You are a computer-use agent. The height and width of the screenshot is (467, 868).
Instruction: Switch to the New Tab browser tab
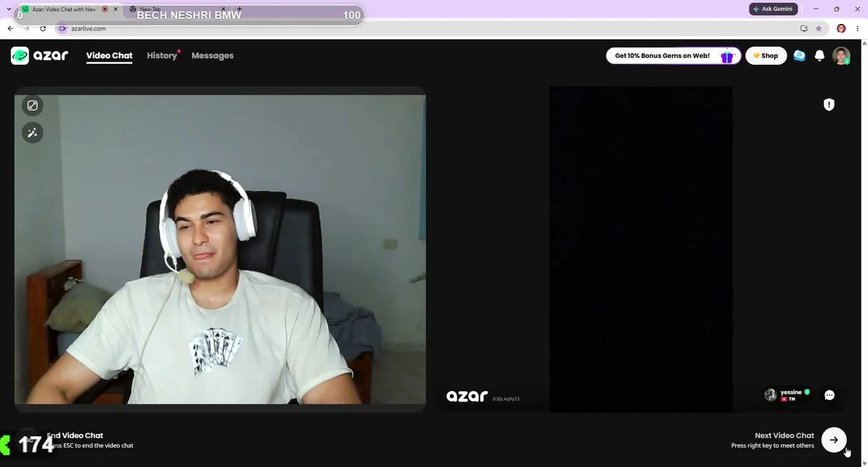[x=175, y=9]
